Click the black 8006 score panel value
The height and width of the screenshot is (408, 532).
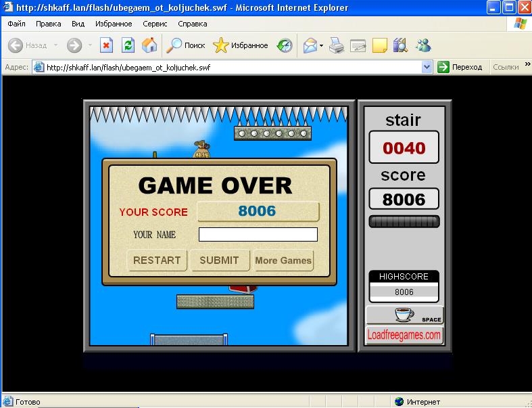click(404, 200)
